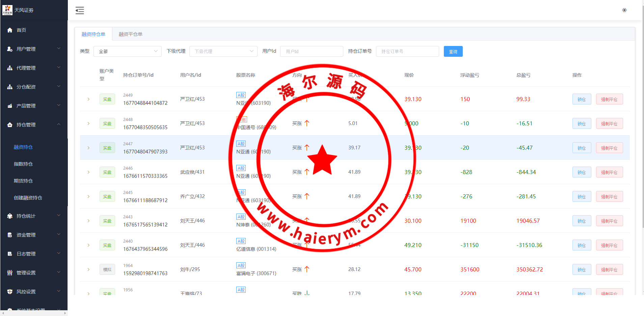The image size is (644, 316).
Task: Open 指数持仓 in the sidebar
Action: [23, 164]
